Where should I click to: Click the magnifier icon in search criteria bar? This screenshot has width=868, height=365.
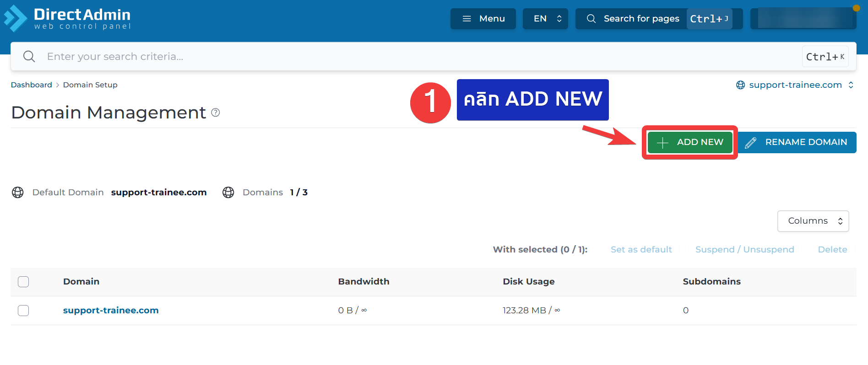click(29, 56)
